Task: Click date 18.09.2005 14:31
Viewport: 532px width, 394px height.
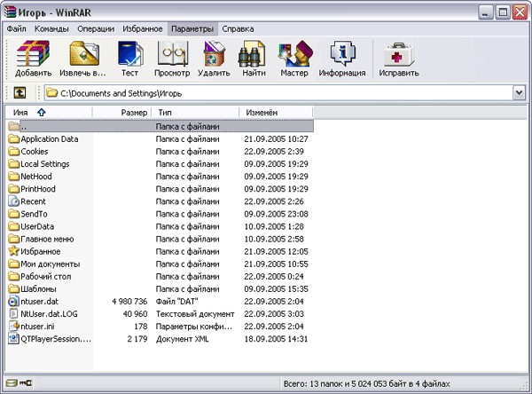Action: coord(276,339)
